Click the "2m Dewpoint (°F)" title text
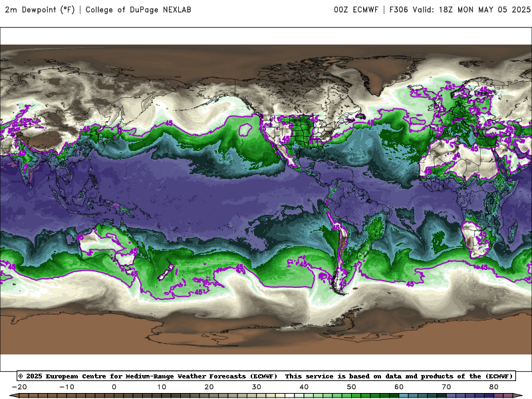Viewport: 532px width, 399px height. 40,9
